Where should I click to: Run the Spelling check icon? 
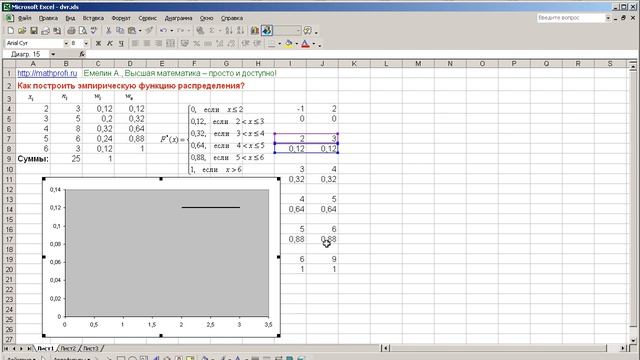(x=94, y=31)
